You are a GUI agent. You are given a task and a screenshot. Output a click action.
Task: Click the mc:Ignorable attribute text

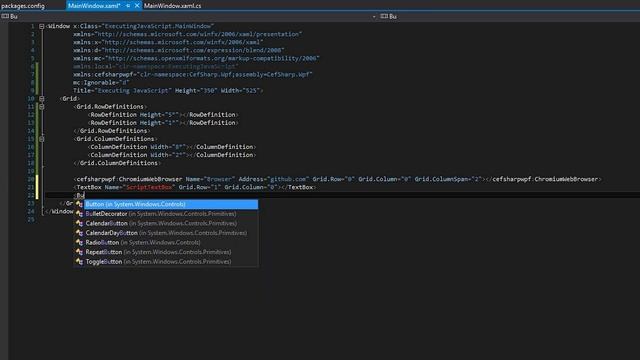click(x=101, y=82)
